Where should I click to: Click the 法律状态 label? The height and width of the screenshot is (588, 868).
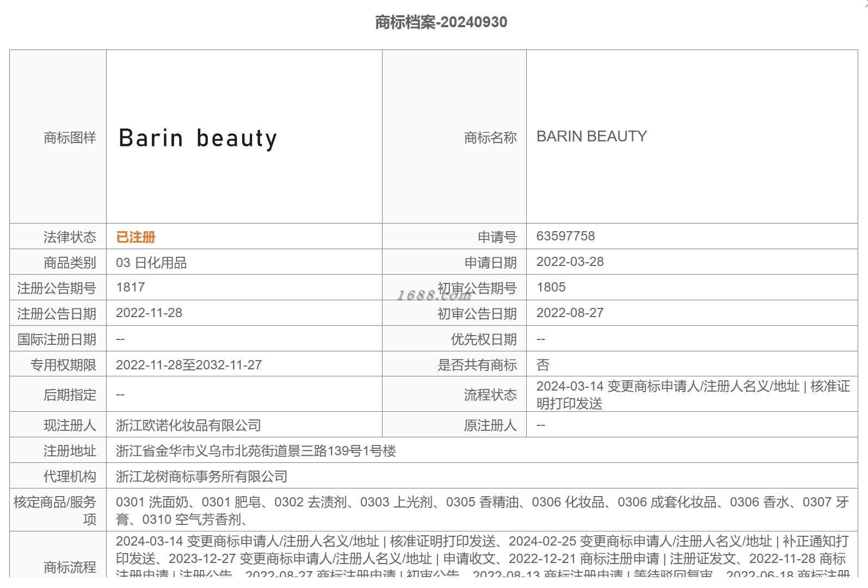(x=70, y=237)
